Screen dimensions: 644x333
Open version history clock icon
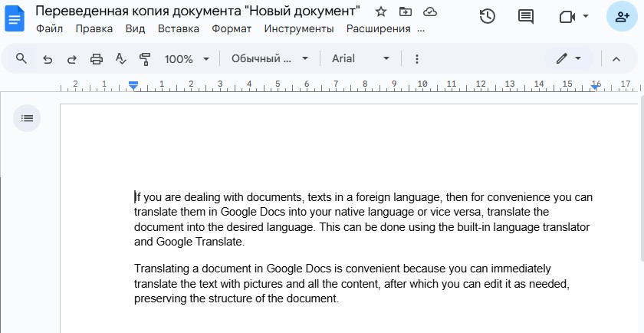pos(488,16)
